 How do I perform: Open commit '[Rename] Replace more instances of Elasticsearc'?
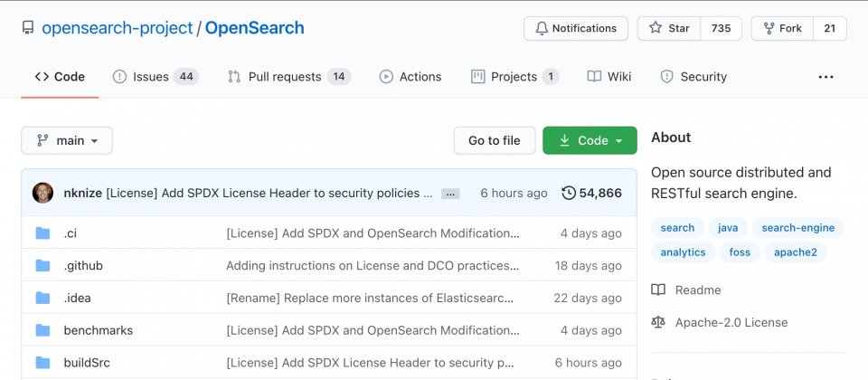pyautogui.click(x=370, y=298)
